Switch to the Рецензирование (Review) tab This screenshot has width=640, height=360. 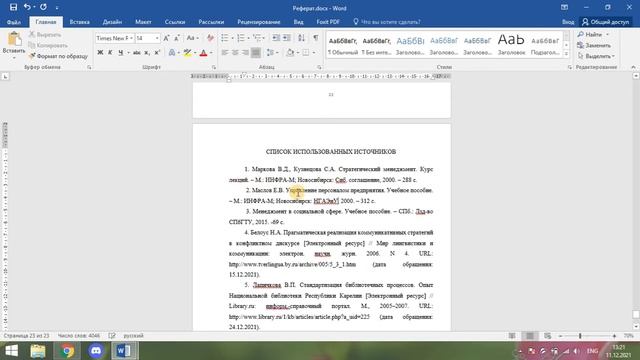coord(259,22)
